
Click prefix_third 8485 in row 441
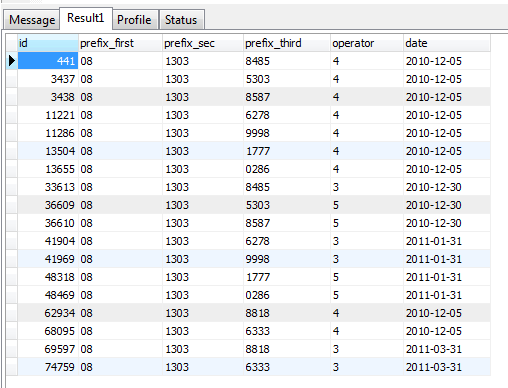[287, 61]
